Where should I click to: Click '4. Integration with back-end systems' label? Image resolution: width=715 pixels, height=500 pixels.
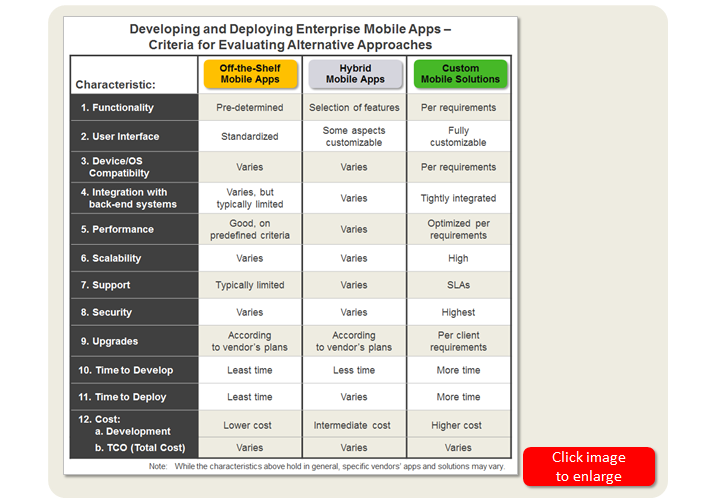[x=128, y=198]
